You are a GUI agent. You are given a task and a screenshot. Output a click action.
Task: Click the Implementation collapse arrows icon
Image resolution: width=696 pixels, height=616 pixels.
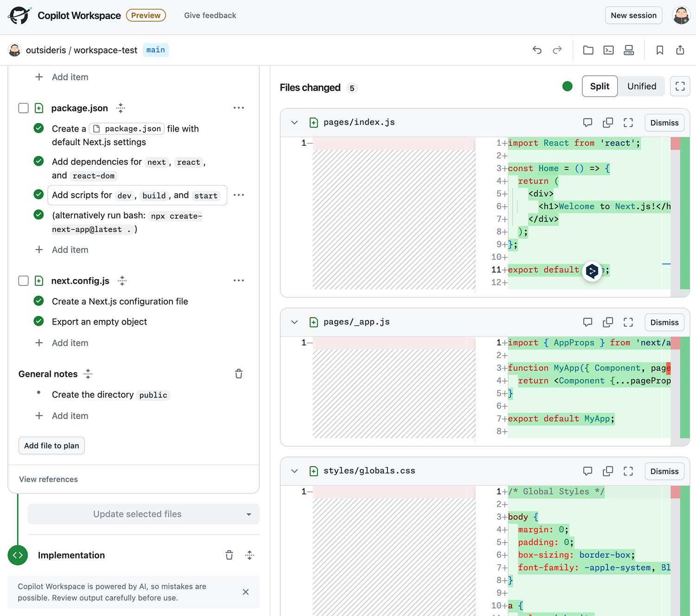click(250, 555)
